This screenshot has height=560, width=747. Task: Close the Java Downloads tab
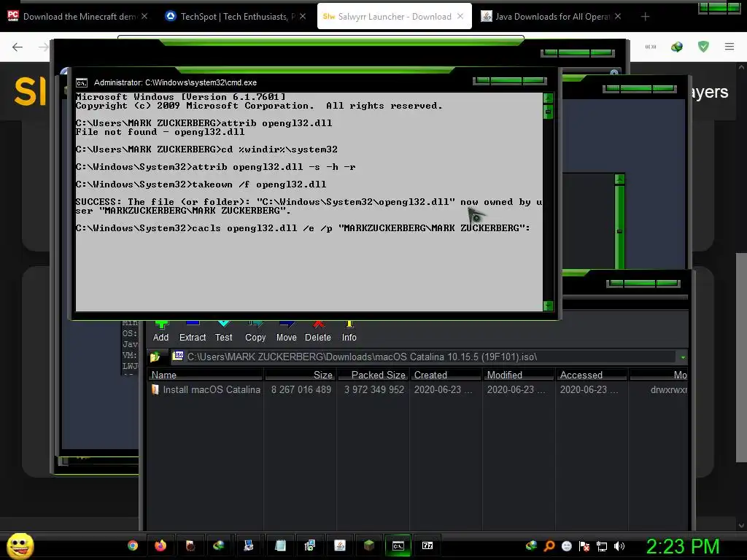coord(618,16)
